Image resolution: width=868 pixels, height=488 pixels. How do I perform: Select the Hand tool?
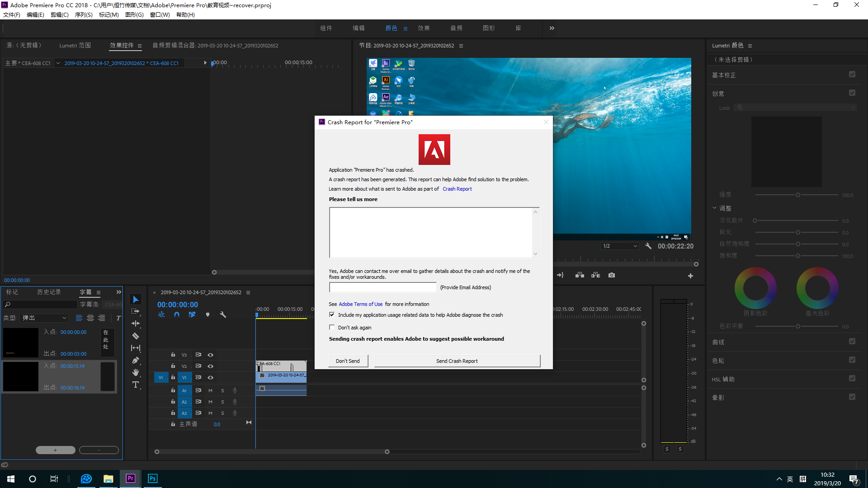[135, 372]
